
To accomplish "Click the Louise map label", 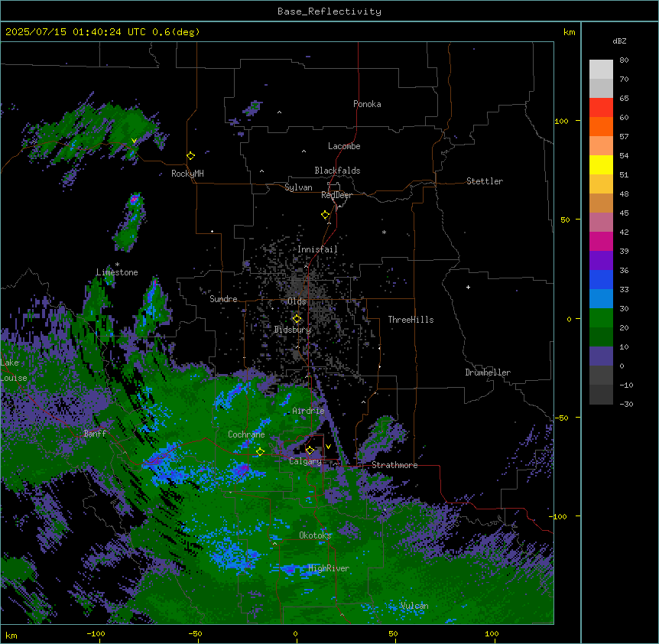I will tap(14, 378).
